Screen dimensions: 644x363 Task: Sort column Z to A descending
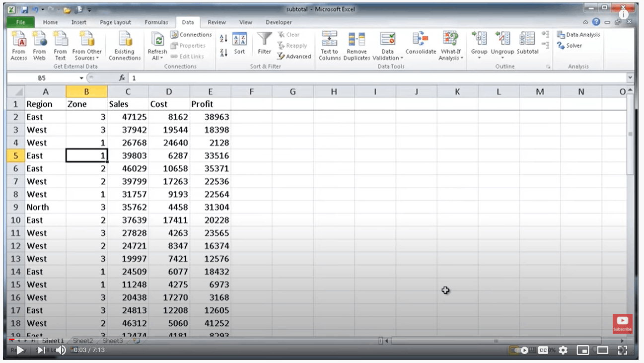(223, 52)
